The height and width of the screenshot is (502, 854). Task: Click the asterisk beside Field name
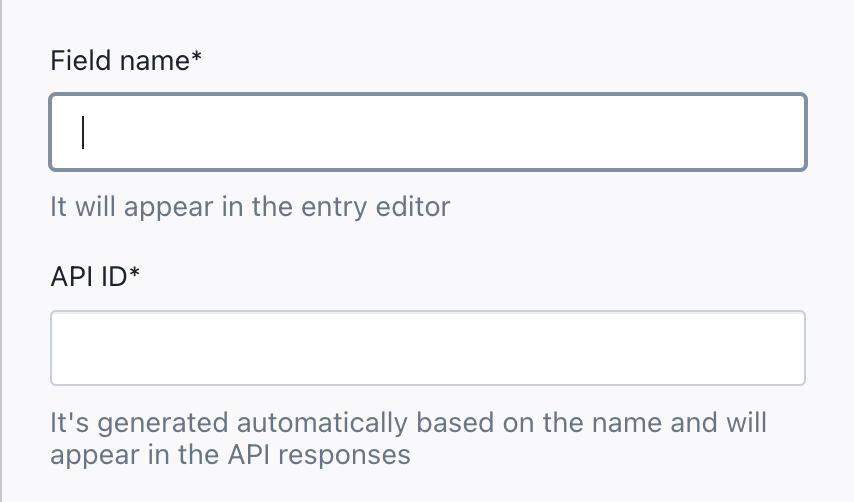click(197, 59)
